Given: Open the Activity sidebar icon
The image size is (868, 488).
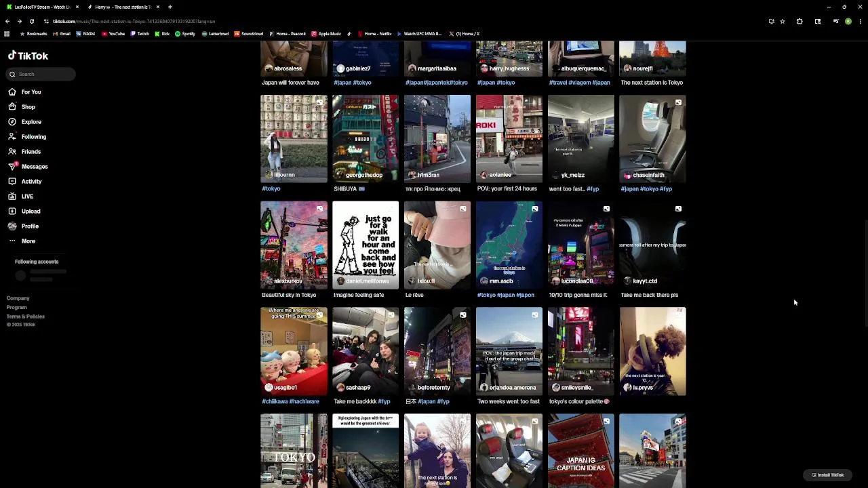Looking at the screenshot, I should 12,182.
